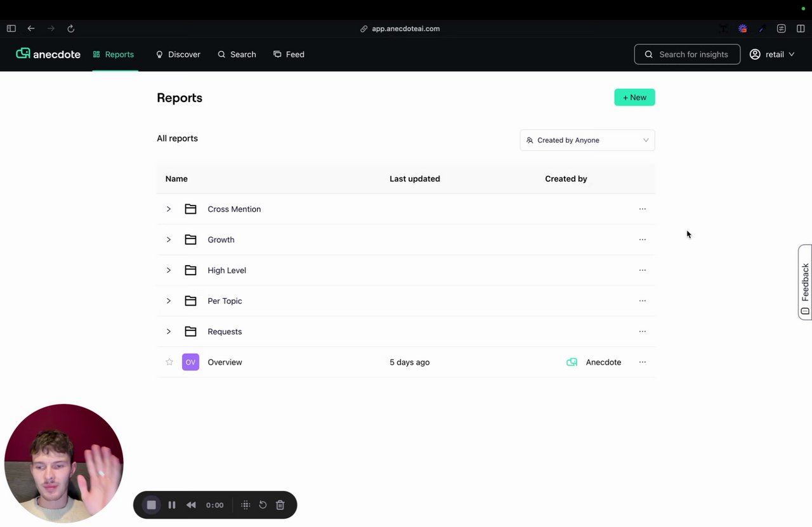The image size is (812, 527).
Task: Open the High Level folder name
Action: click(x=226, y=270)
